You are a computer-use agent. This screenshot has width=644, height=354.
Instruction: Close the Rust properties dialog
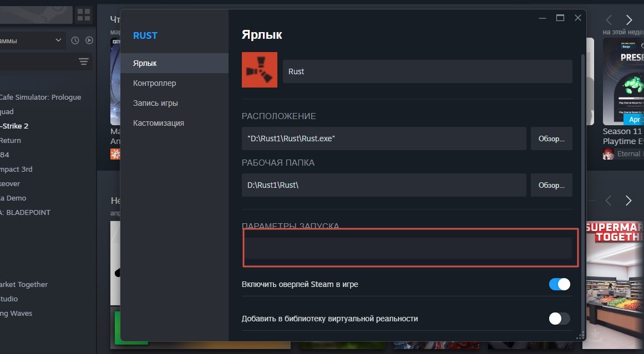click(x=577, y=18)
